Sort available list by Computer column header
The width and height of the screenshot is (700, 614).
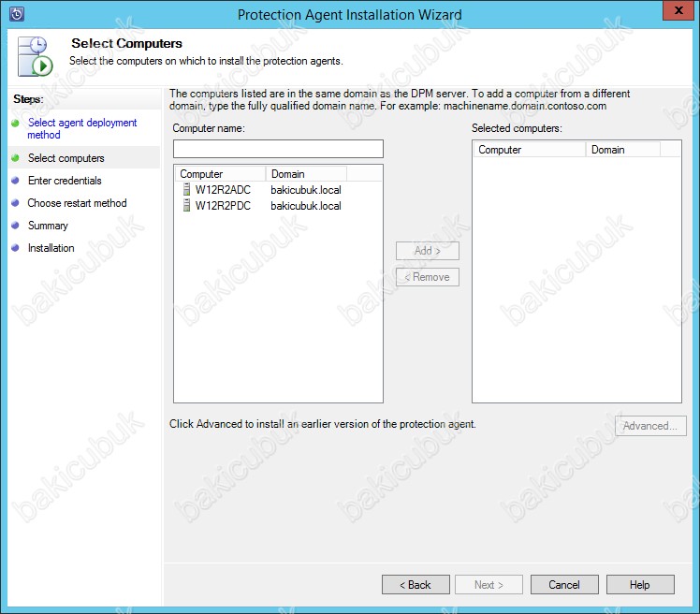221,174
